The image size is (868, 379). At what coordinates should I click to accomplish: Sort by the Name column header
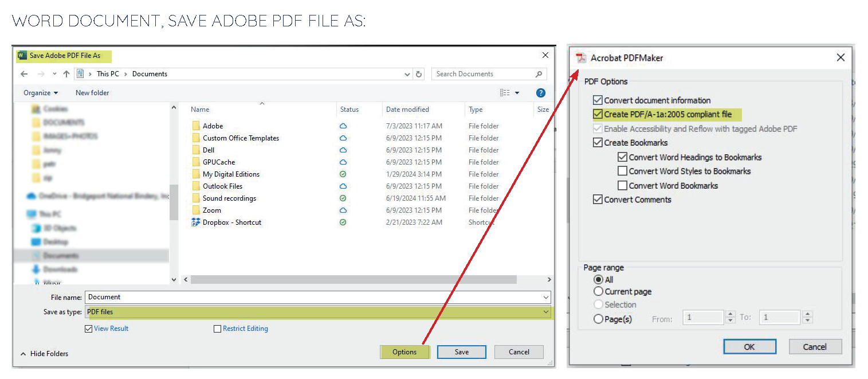click(x=200, y=110)
